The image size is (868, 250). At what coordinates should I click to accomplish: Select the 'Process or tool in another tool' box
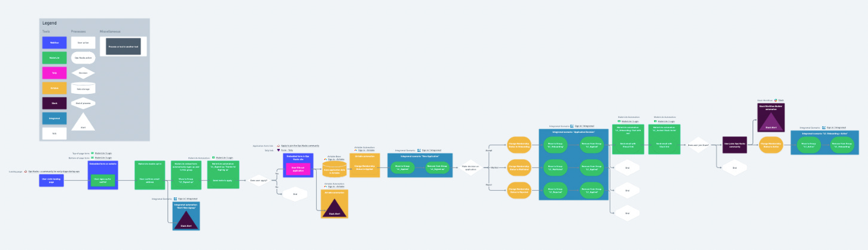[124, 46]
